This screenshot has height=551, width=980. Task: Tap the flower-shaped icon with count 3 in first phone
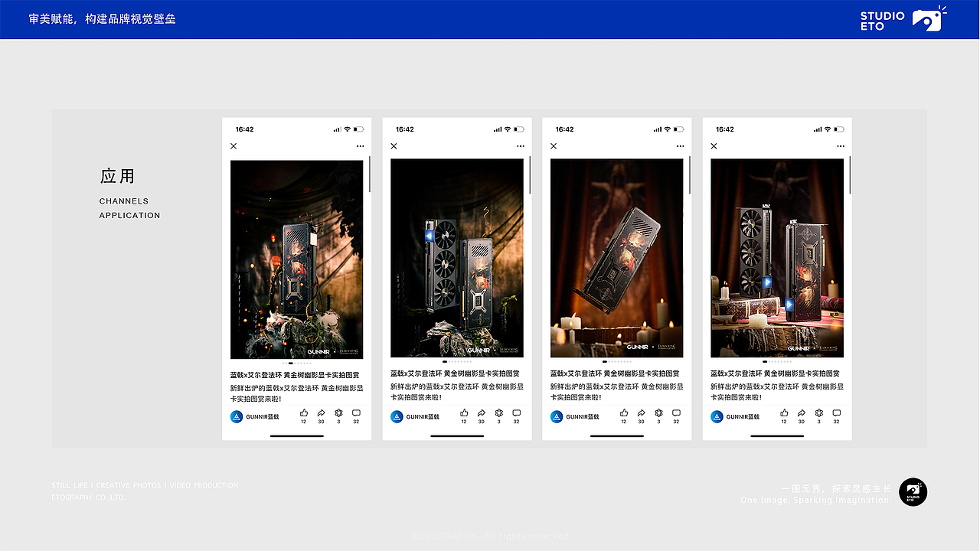(x=338, y=412)
